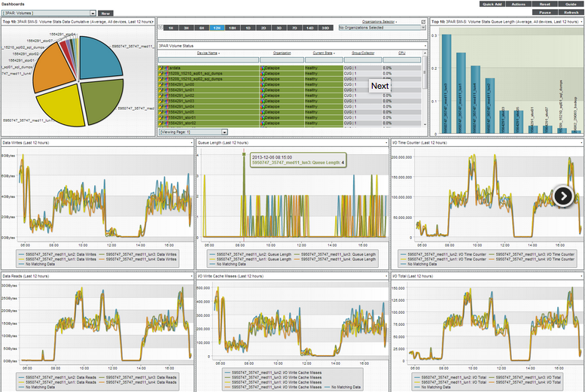Open the Actions menu
585x392 pixels.
[x=507, y=4]
